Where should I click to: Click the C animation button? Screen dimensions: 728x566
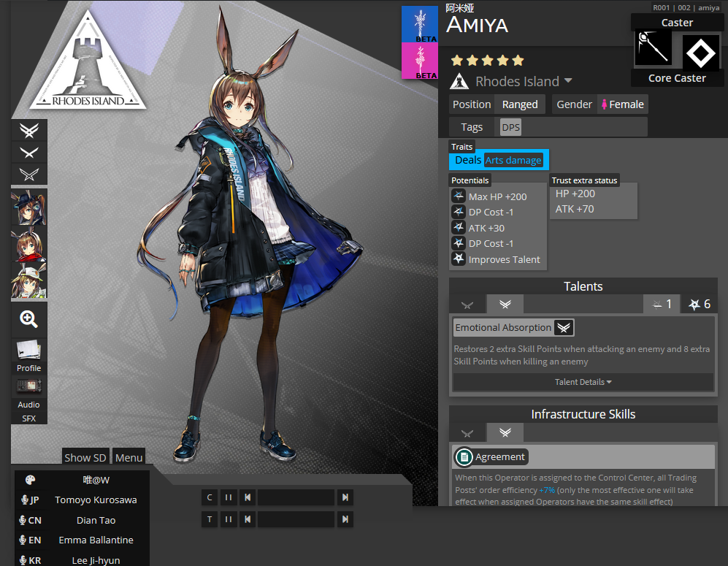tap(210, 497)
